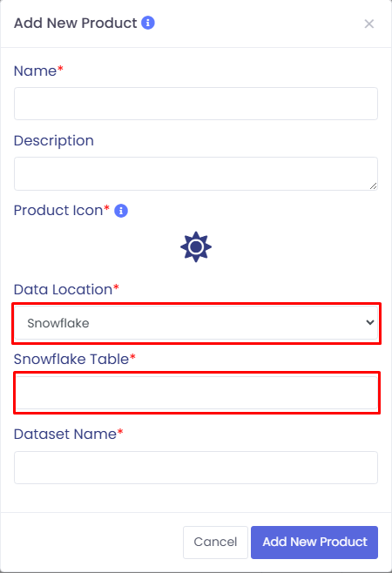The width and height of the screenshot is (392, 573).
Task: Click the blue Add New Product button
Action: [314, 542]
